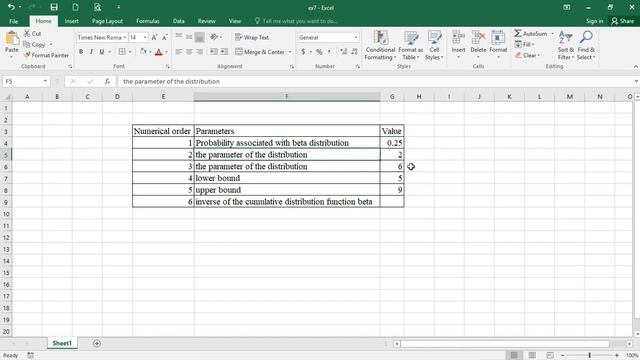Click the Insert Function fx icon

pyautogui.click(x=107, y=81)
